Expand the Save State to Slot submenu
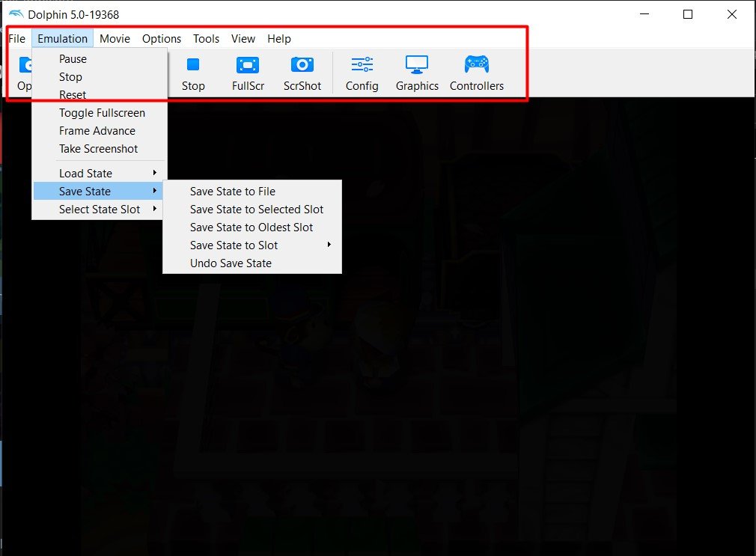The height and width of the screenshot is (556, 756). [252, 245]
